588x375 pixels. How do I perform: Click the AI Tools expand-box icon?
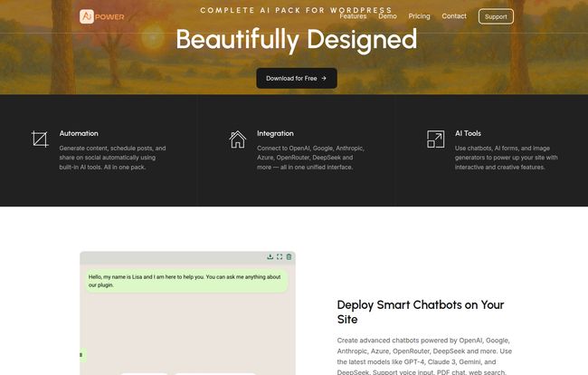tap(435, 139)
